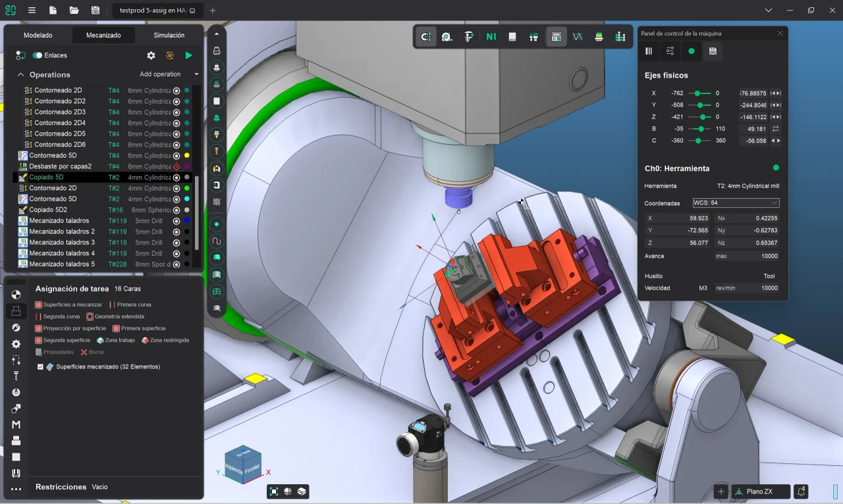Click the zigzag graph icon in viewport toolbar
The image size is (843, 504).
[x=578, y=37]
